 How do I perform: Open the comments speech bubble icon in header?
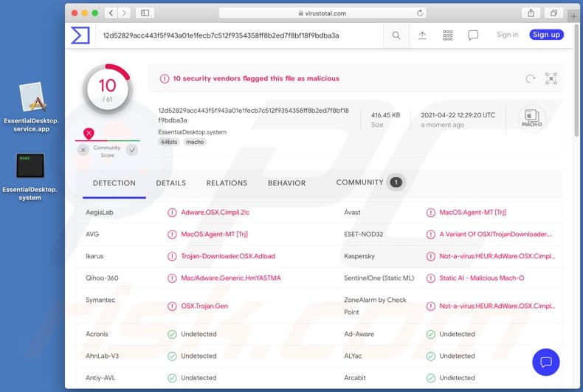(x=473, y=35)
